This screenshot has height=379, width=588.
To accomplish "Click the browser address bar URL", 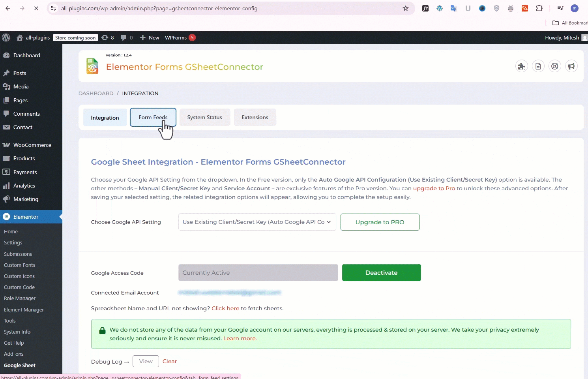I will [159, 8].
